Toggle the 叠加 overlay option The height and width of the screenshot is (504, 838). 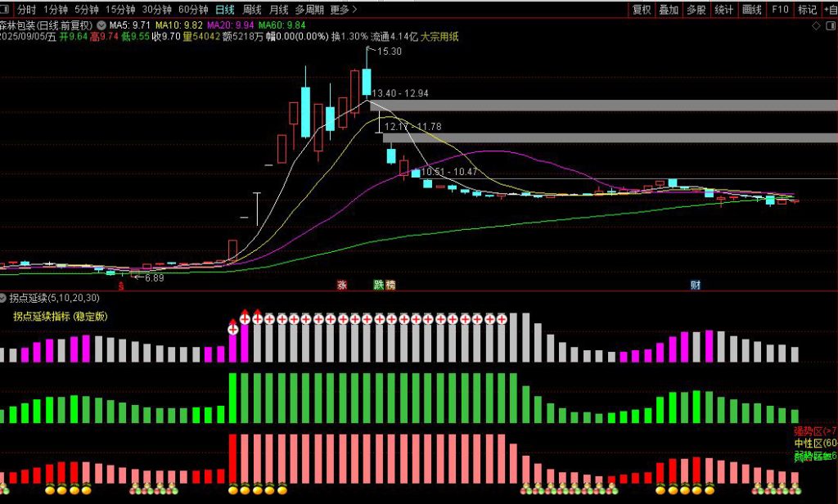pyautogui.click(x=669, y=10)
